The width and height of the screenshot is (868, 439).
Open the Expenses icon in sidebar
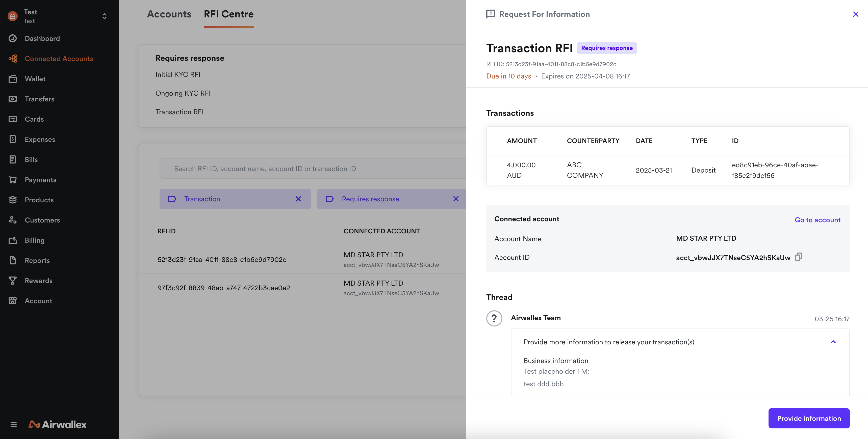12,139
